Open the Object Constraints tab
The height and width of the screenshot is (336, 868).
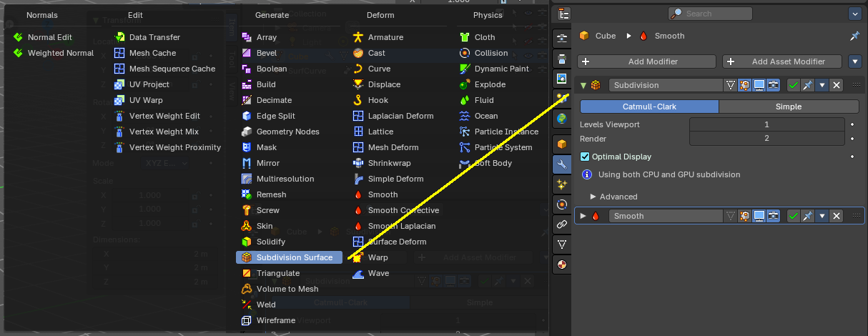tap(562, 224)
